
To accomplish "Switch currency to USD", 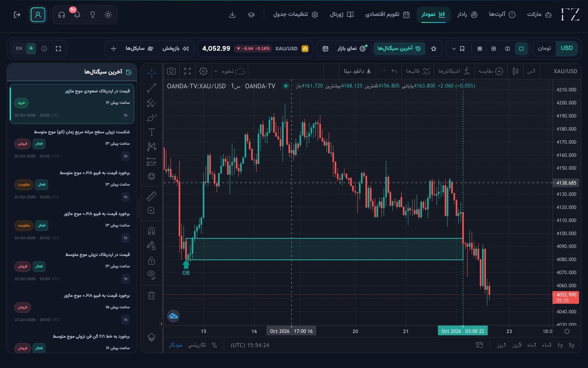I will click(x=567, y=48).
